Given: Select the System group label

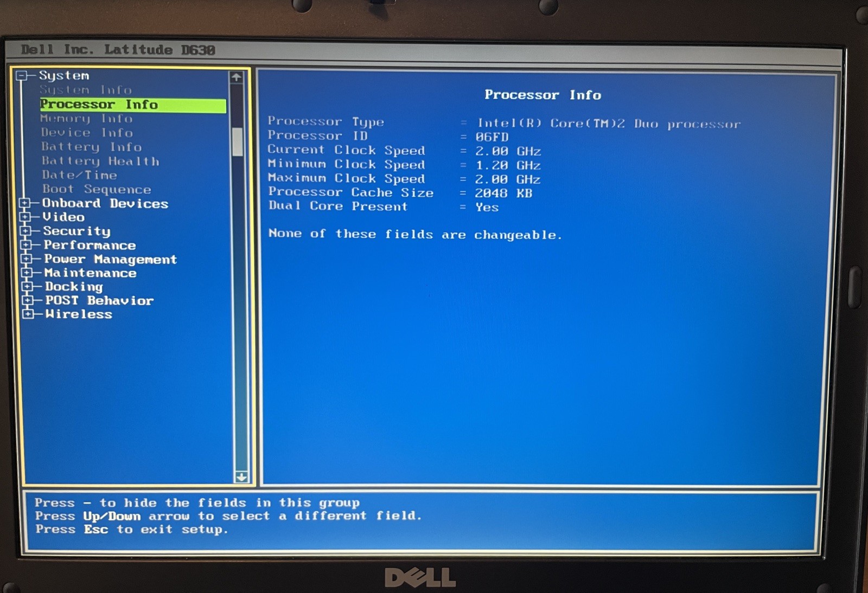Looking at the screenshot, I should click(63, 75).
